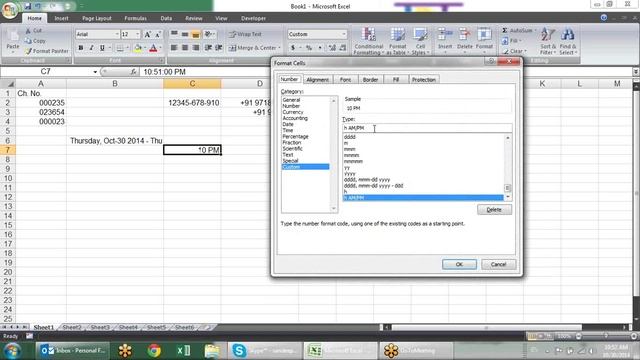Open the Custom number format dropdown
This screenshot has width=640, height=360.
click(x=344, y=34)
